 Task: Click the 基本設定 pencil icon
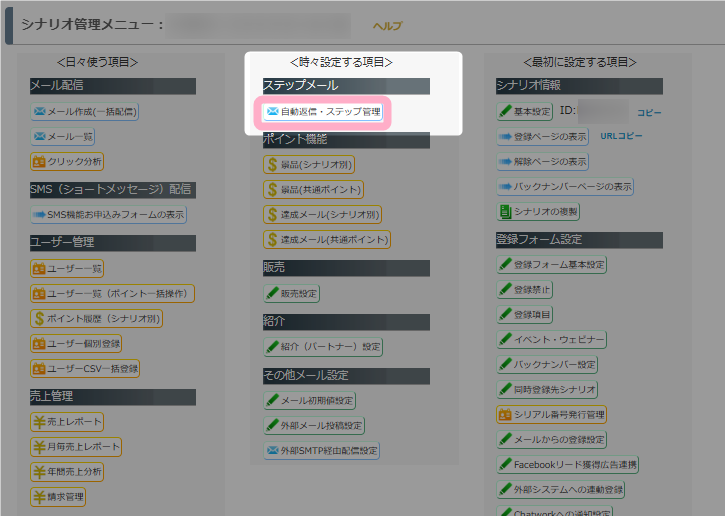506,112
